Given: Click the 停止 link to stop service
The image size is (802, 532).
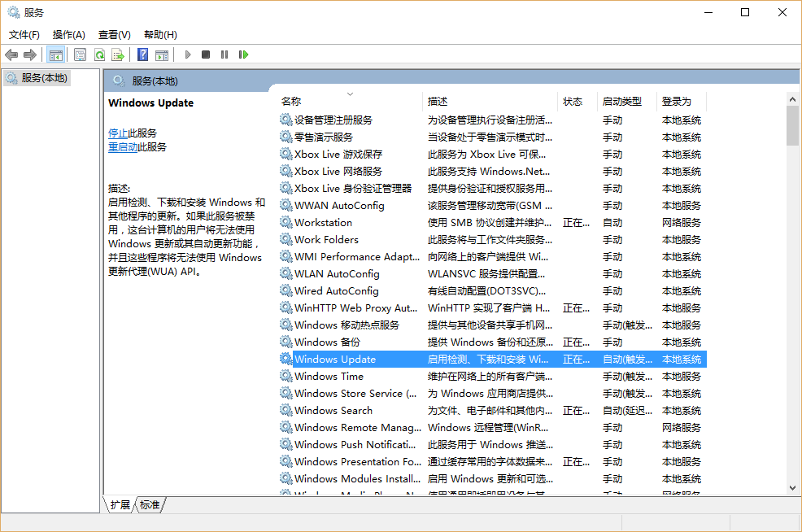Looking at the screenshot, I should (x=118, y=133).
